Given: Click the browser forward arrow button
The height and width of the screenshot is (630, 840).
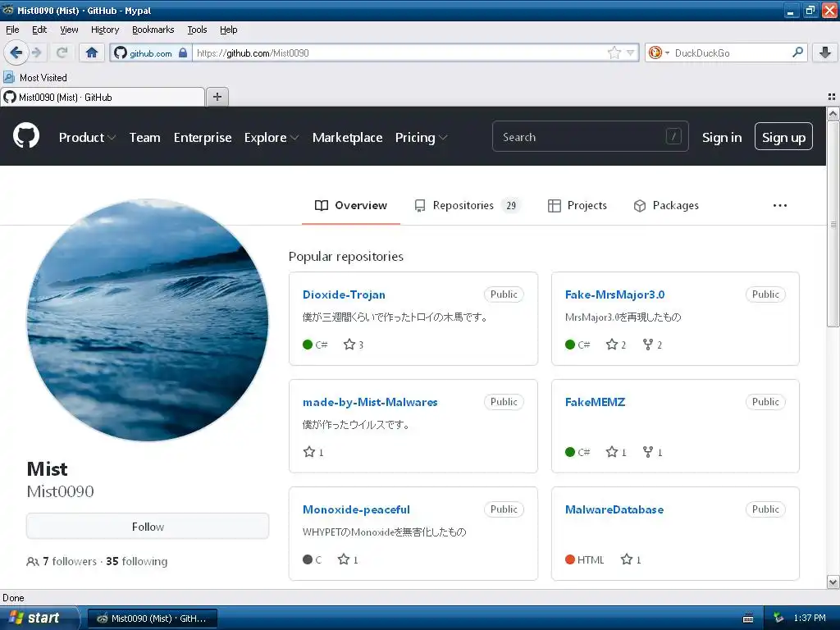Looking at the screenshot, I should point(36,52).
